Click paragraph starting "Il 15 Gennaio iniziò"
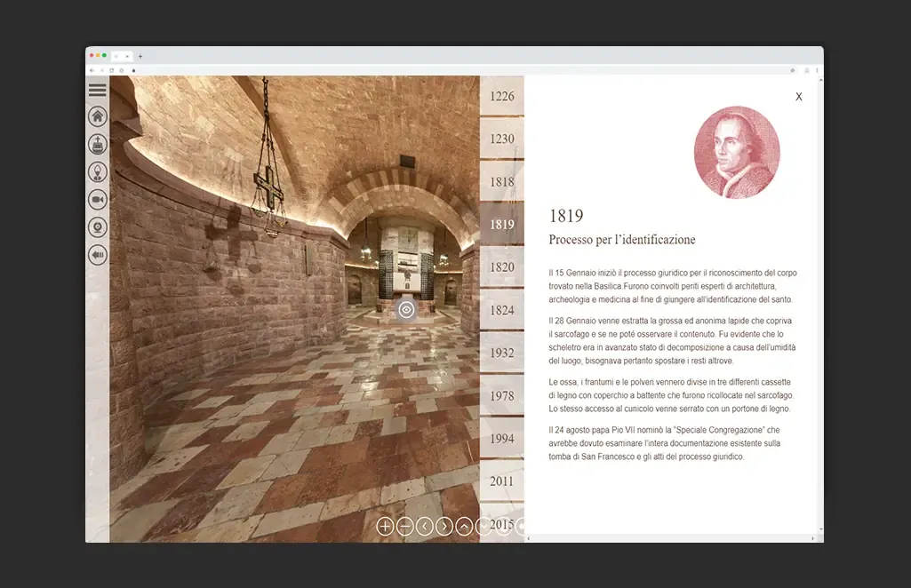The height and width of the screenshot is (588, 911). pyautogui.click(x=673, y=286)
